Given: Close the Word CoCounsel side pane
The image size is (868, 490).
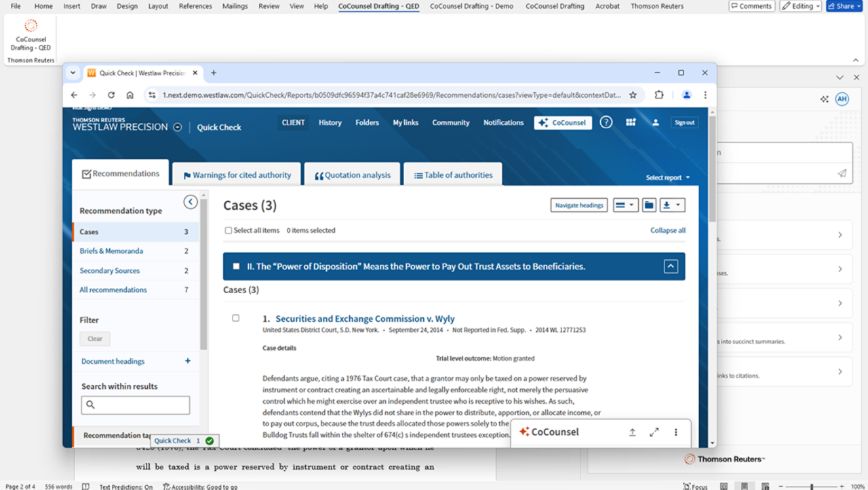Looking at the screenshot, I should [x=856, y=77].
